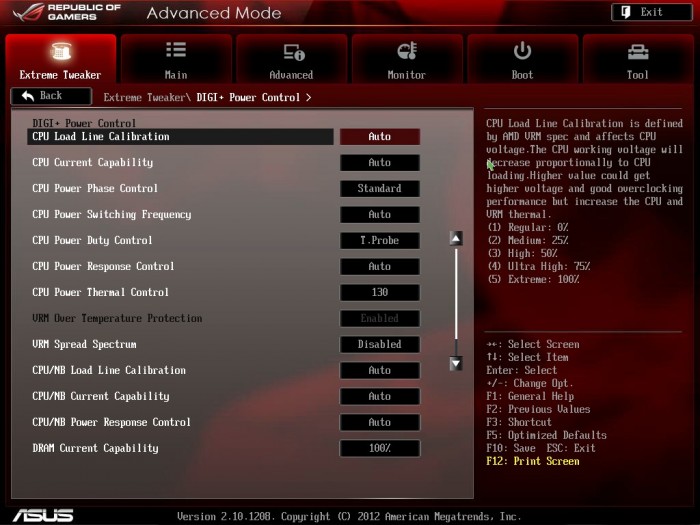Open DRAM Current Capability 100% dropdown
Viewport: 700px width, 525px height.
[379, 449]
